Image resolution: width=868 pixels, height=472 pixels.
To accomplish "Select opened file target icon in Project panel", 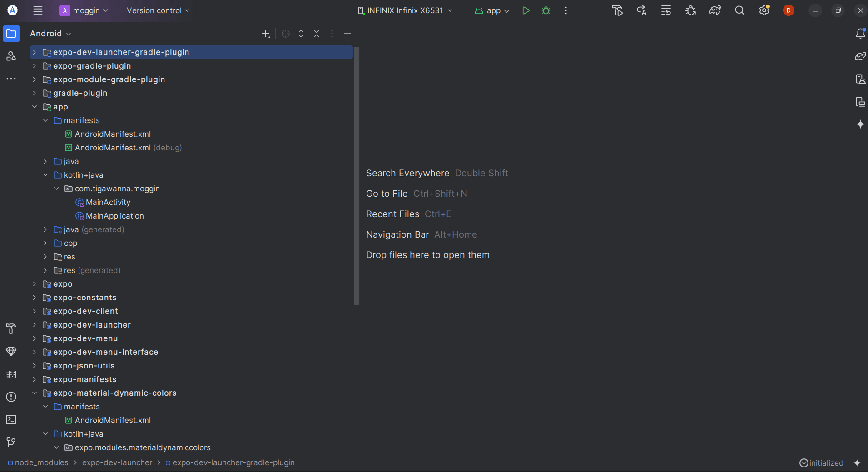I will point(286,34).
